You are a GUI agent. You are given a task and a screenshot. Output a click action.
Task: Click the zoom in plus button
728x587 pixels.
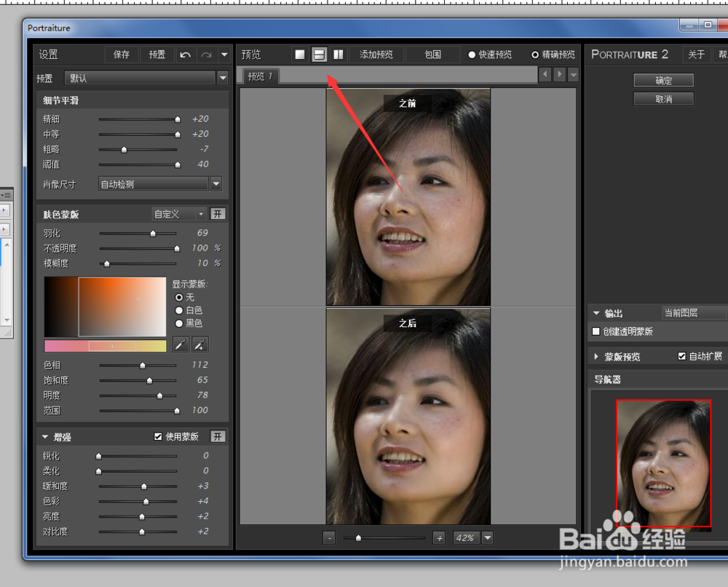439,538
